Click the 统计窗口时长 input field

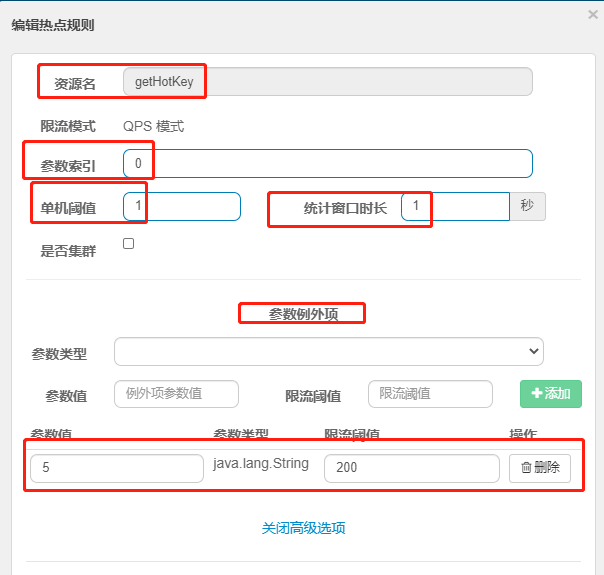(455, 206)
